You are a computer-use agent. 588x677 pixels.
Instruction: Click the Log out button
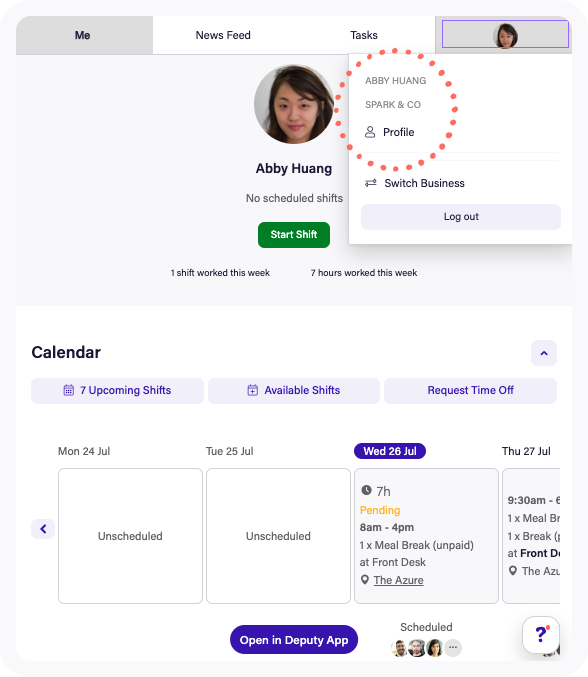tap(461, 217)
